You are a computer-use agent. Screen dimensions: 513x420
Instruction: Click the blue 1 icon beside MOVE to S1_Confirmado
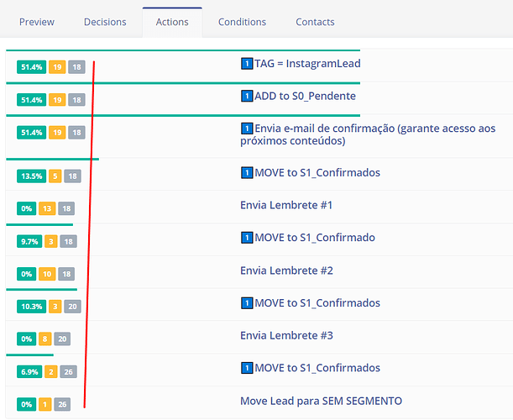247,238
